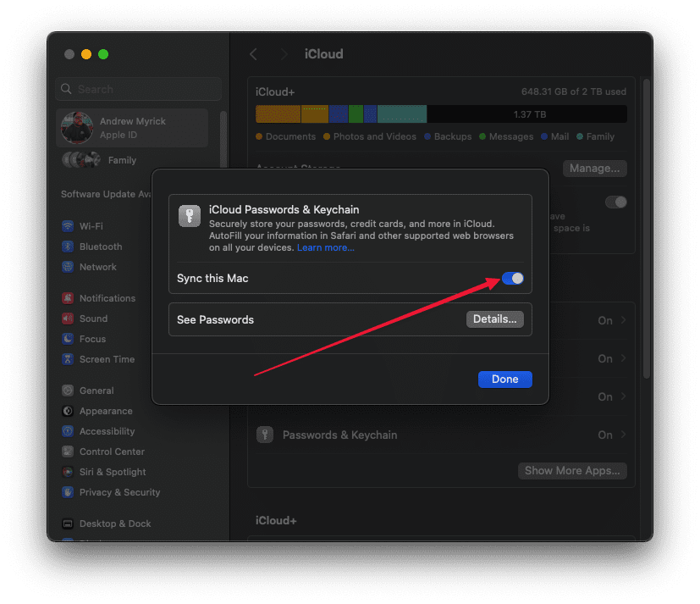700x604 pixels.
Task: Click Documents segment of storage bar
Action: [x=278, y=114]
